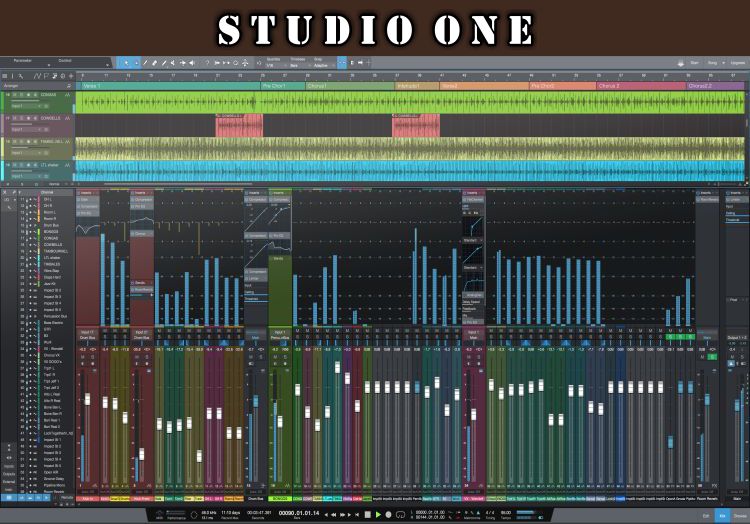Select the Bend tool
This screenshot has width=750, height=524.
pos(182,63)
